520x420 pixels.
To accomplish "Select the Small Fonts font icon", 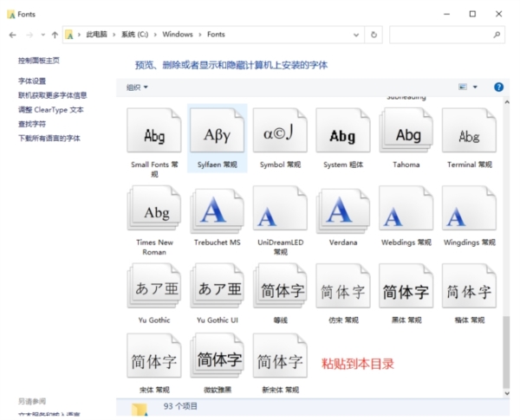I will [154, 130].
